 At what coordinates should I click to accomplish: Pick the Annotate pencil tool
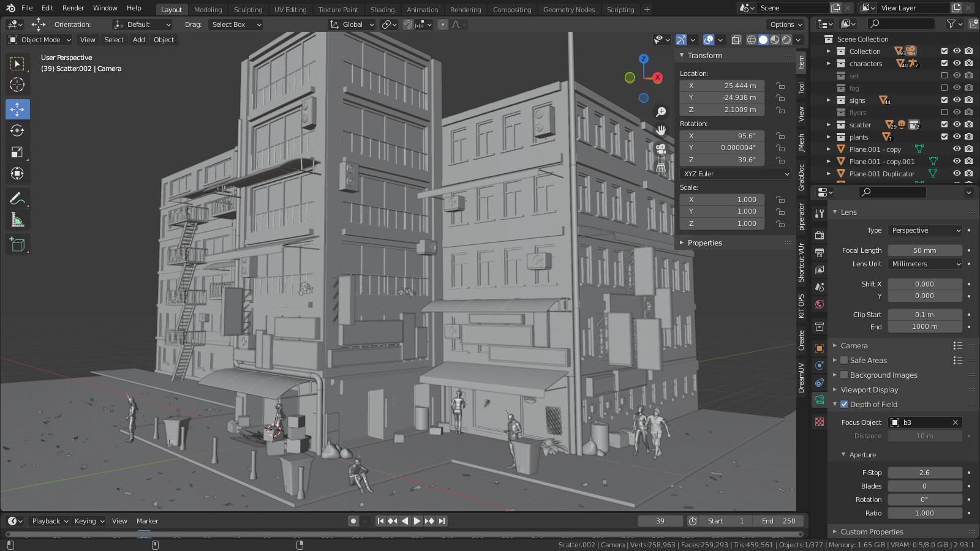click(x=17, y=198)
